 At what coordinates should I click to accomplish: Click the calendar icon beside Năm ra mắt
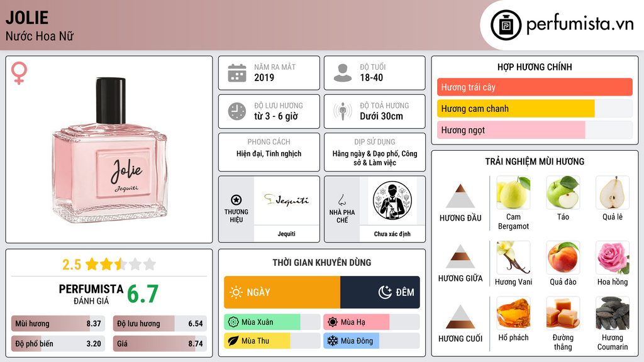click(237, 73)
